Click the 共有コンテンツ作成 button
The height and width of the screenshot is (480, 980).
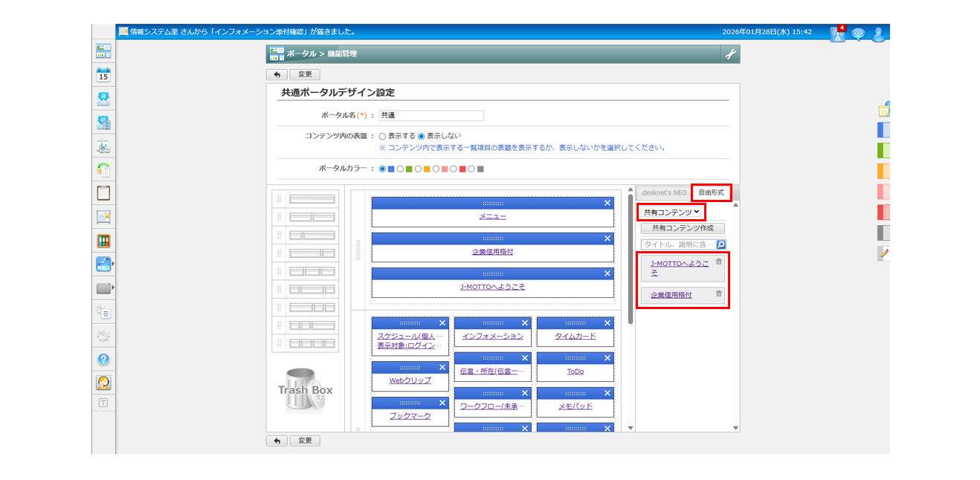[x=683, y=228]
